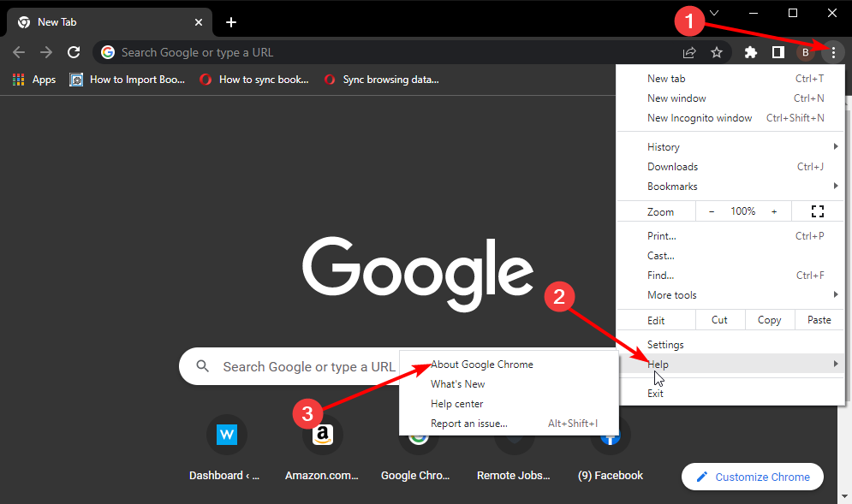The width and height of the screenshot is (852, 504).
Task: Toggle the side panel icon
Action: point(778,52)
